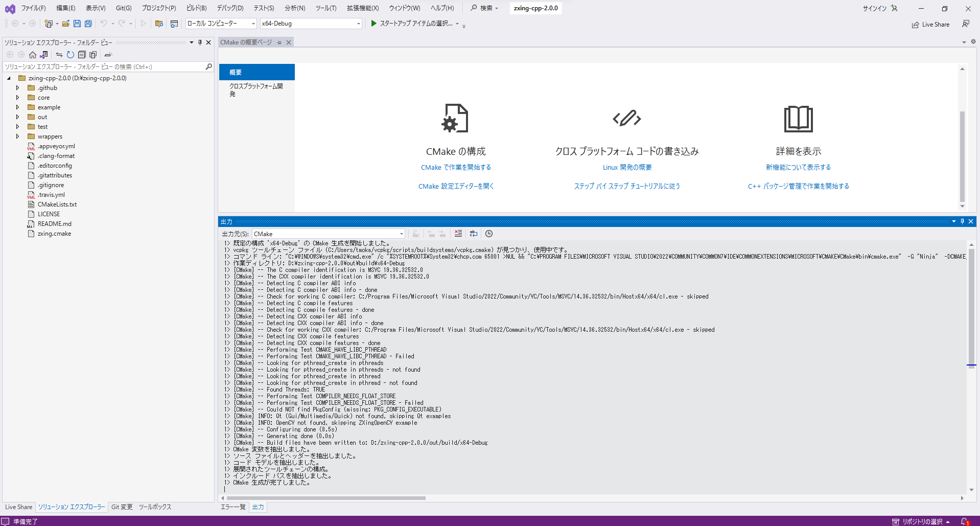Start Live Share collaboration session
Screen dimensions: 980x526
click(930, 24)
